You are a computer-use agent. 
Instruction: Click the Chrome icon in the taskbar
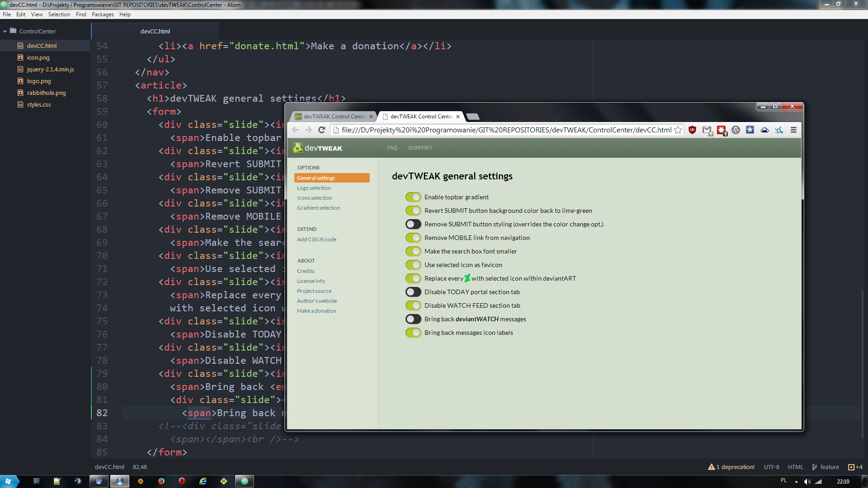click(x=120, y=481)
